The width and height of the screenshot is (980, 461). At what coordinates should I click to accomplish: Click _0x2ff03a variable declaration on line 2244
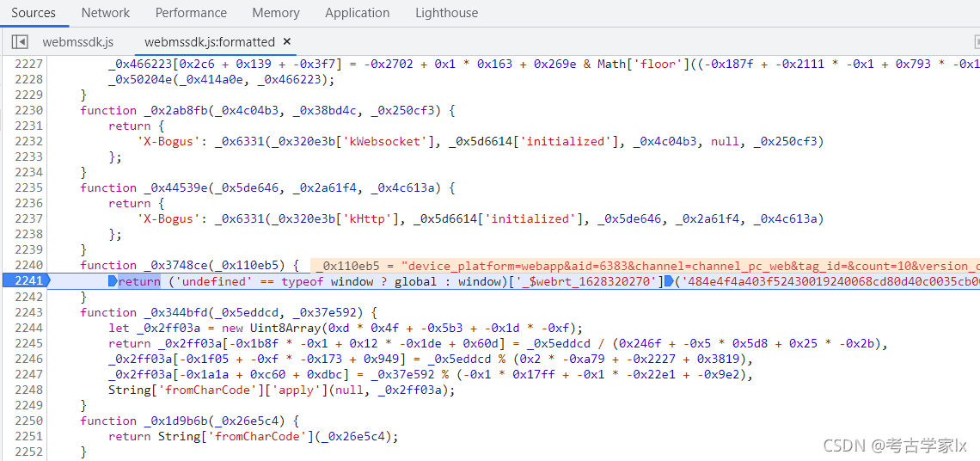(x=168, y=328)
